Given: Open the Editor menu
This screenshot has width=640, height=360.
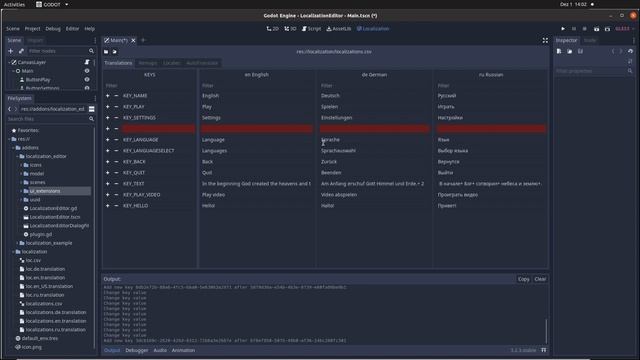Looking at the screenshot, I should point(72,29).
